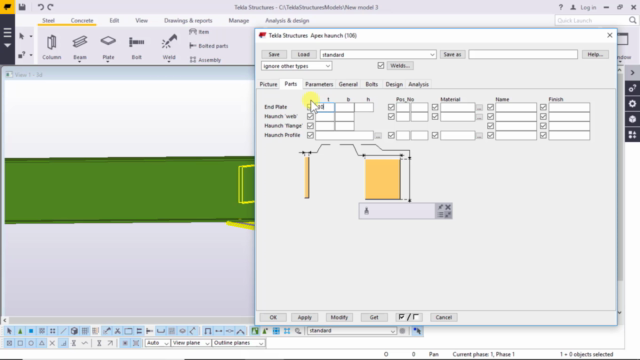Screen dimensions: 640x360
Task: Select the Beam tool
Action: click(x=80, y=47)
